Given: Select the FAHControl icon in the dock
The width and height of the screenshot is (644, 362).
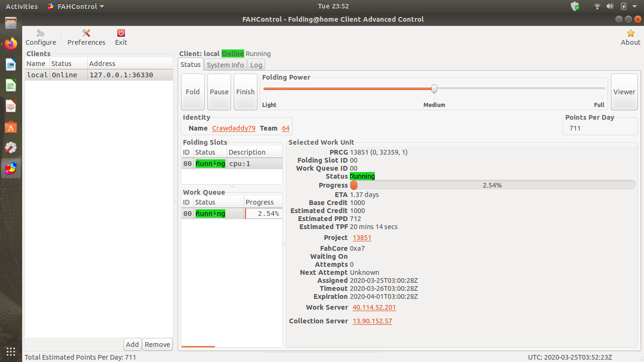Looking at the screenshot, I should [11, 168].
